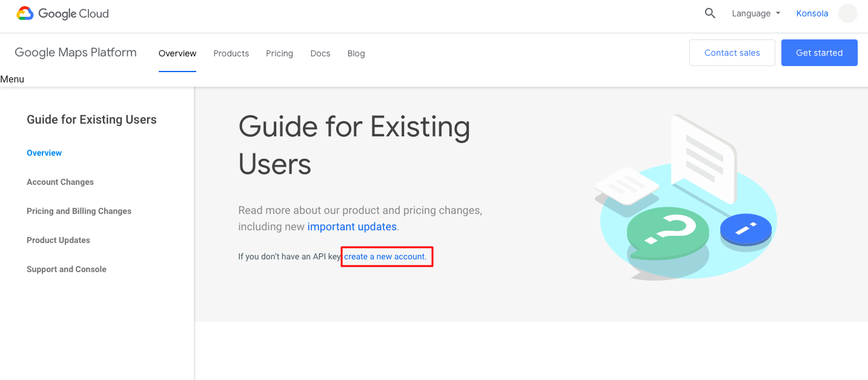Click the user avatar circle

[x=847, y=13]
